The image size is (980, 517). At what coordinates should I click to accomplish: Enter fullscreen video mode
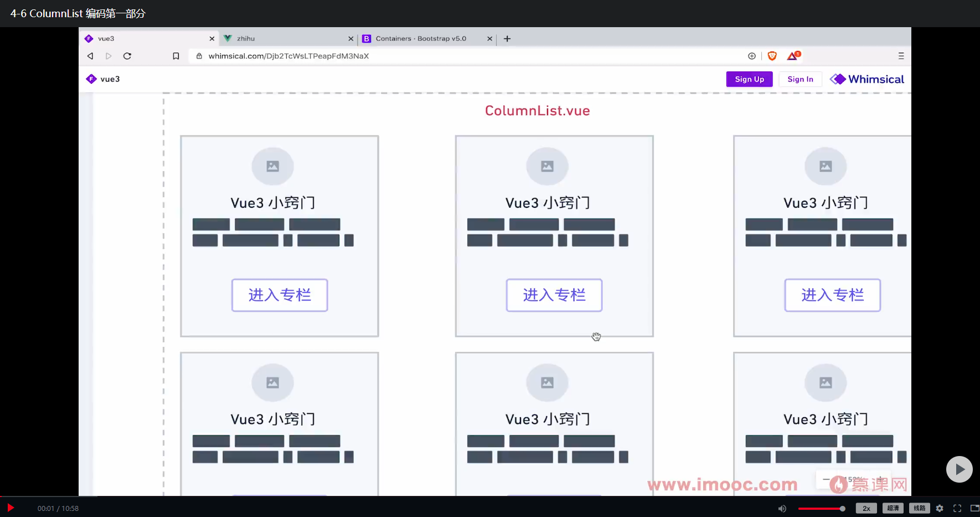957,509
